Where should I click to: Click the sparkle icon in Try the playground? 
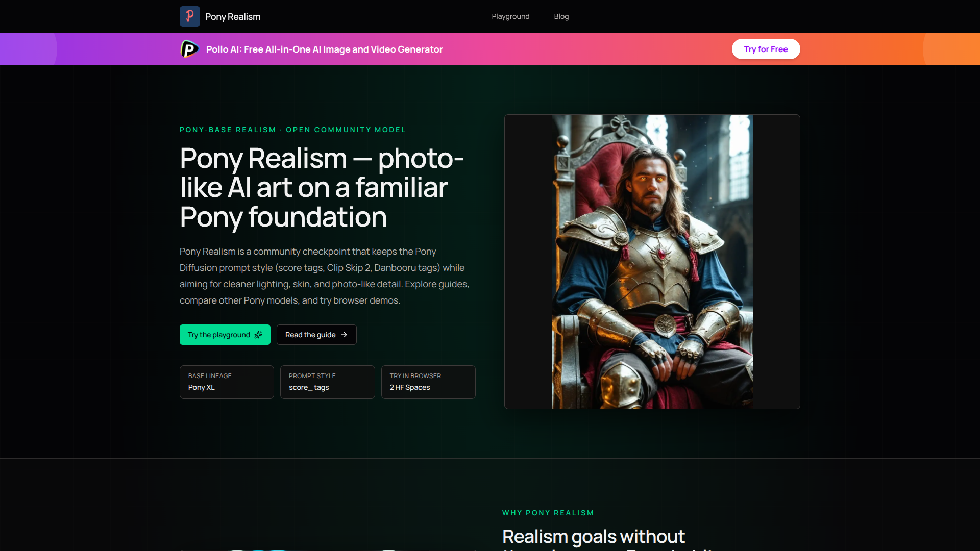tap(258, 335)
